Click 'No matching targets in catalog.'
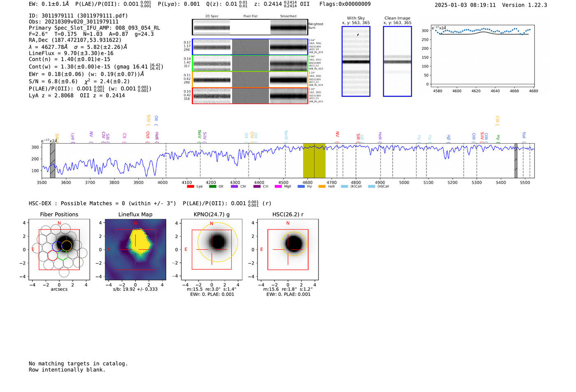Viewport: 576px width, 392px height. pos(78,364)
